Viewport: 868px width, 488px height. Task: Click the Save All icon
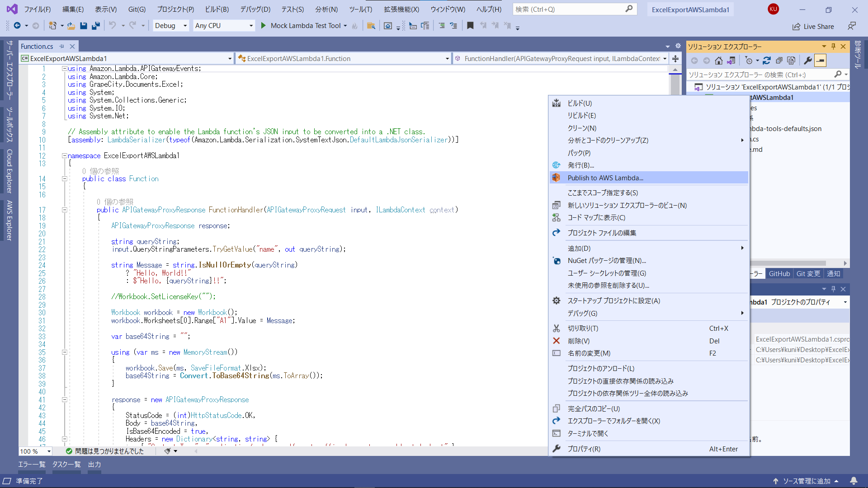pyautogui.click(x=95, y=26)
